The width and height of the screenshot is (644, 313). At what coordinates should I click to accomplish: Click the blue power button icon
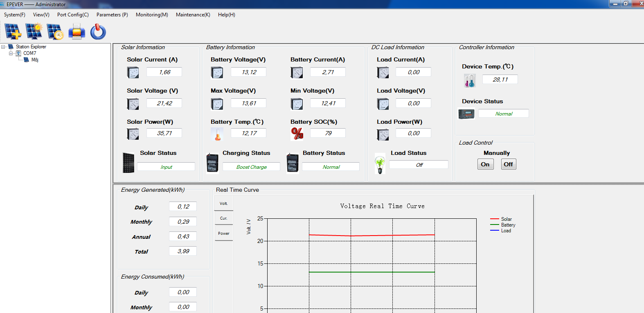(98, 32)
